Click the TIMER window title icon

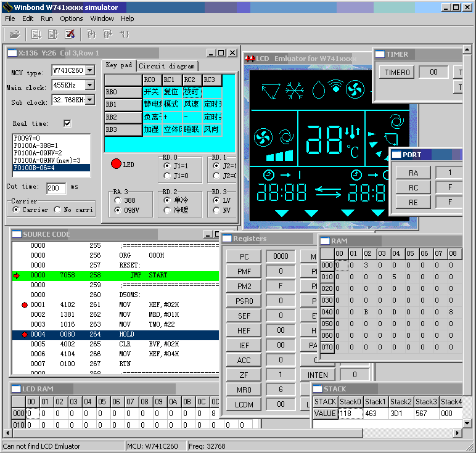pyautogui.click(x=380, y=54)
